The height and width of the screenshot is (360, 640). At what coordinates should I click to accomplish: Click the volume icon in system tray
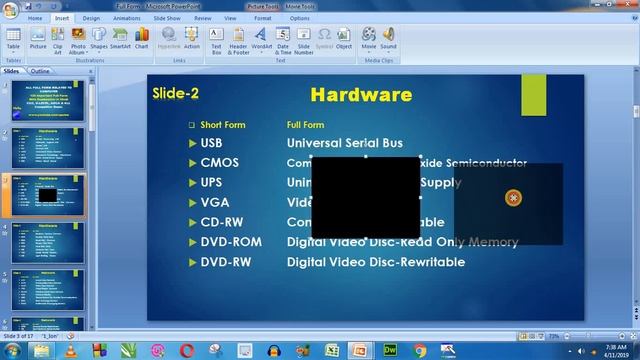pyautogui.click(x=581, y=351)
